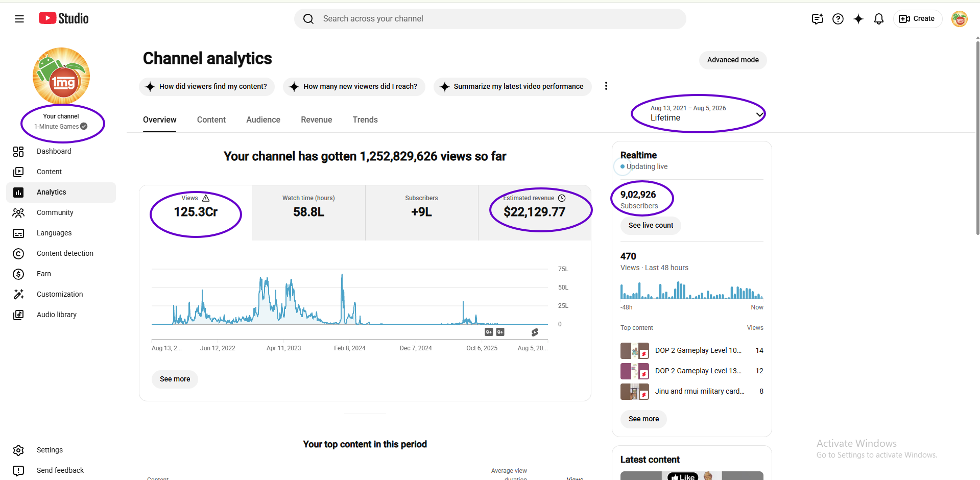Select the Estimated revenue card
Viewport: 980px width, 480px height.
click(x=535, y=212)
